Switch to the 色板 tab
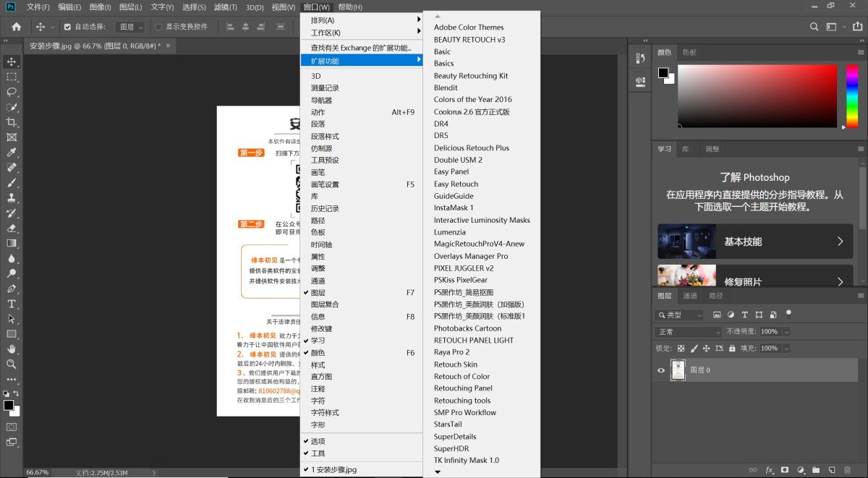 [x=689, y=52]
